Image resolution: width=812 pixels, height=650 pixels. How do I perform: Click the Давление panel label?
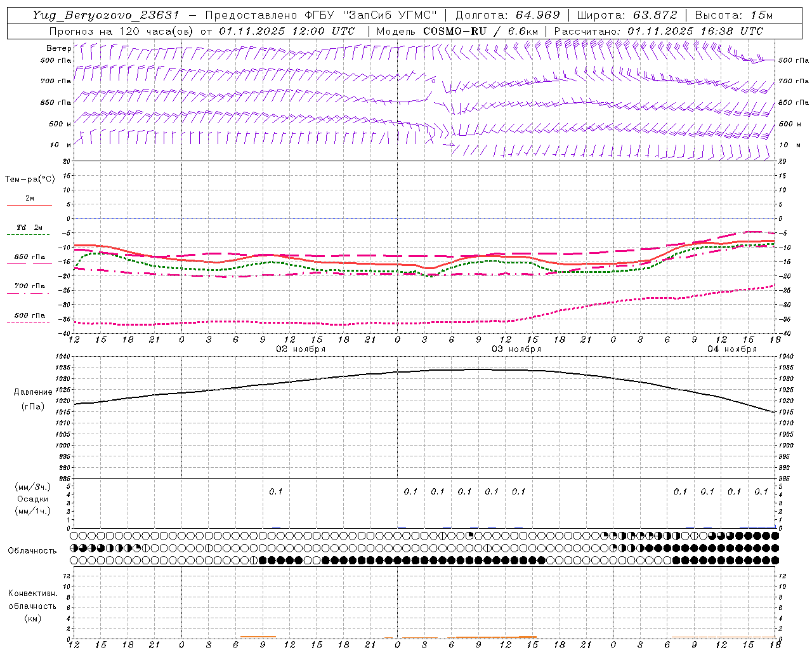(x=33, y=392)
